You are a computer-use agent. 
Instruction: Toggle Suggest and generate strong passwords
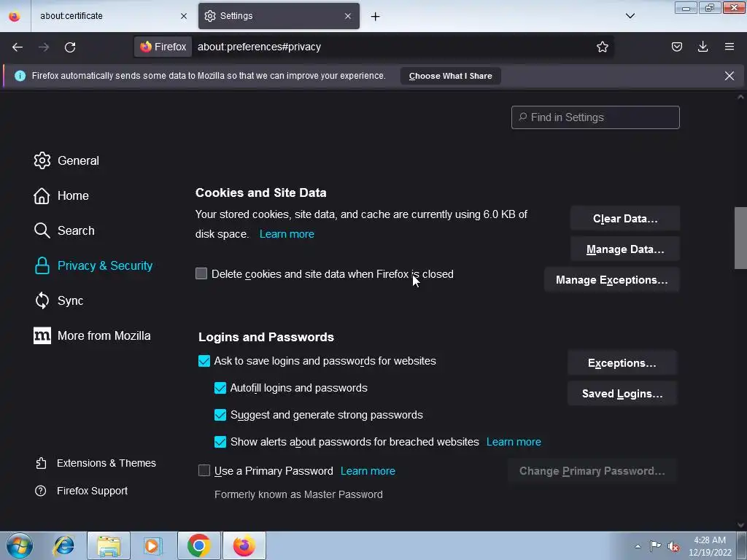(x=220, y=415)
